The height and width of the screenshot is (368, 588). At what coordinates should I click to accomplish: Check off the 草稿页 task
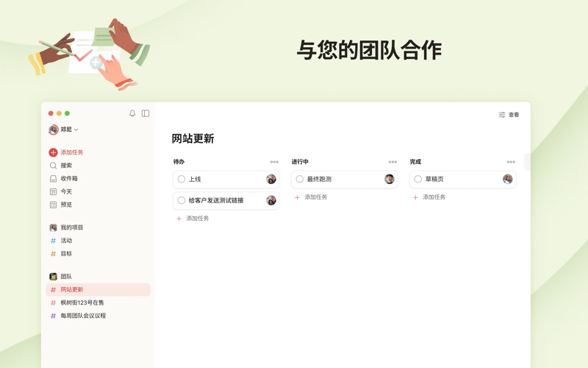click(418, 179)
